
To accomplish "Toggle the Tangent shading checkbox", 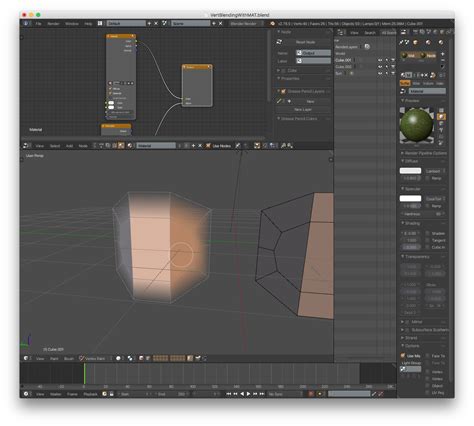I will (x=427, y=240).
